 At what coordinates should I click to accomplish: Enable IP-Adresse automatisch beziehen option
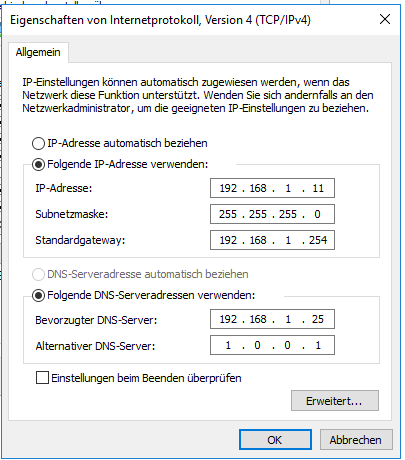click(x=38, y=143)
